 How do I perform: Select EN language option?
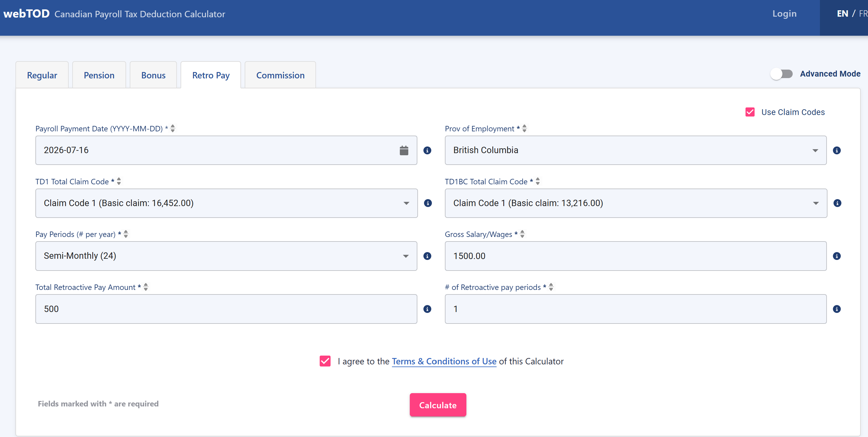tap(842, 14)
